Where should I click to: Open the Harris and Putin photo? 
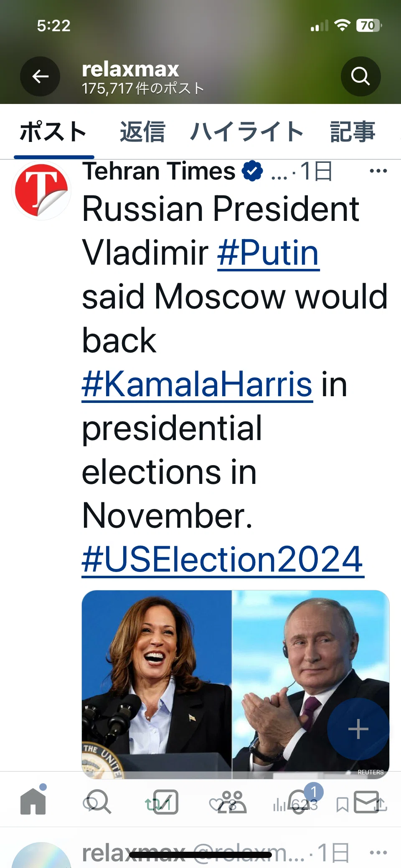[x=235, y=684]
